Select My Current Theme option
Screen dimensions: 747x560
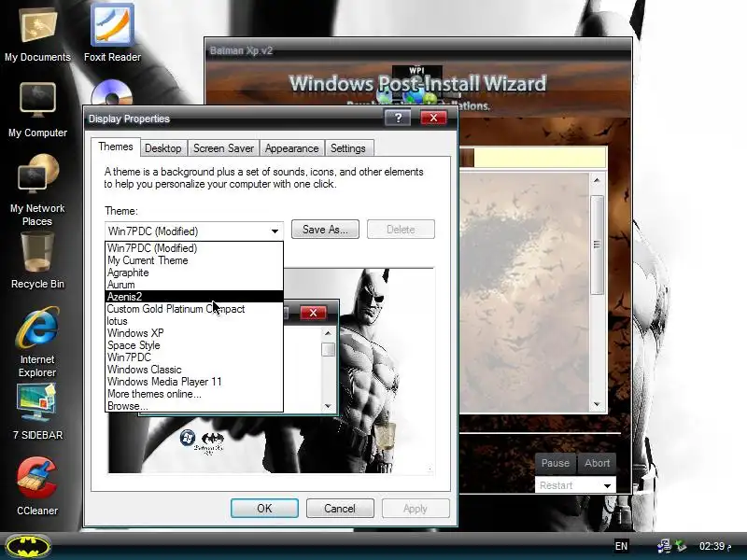(194, 260)
